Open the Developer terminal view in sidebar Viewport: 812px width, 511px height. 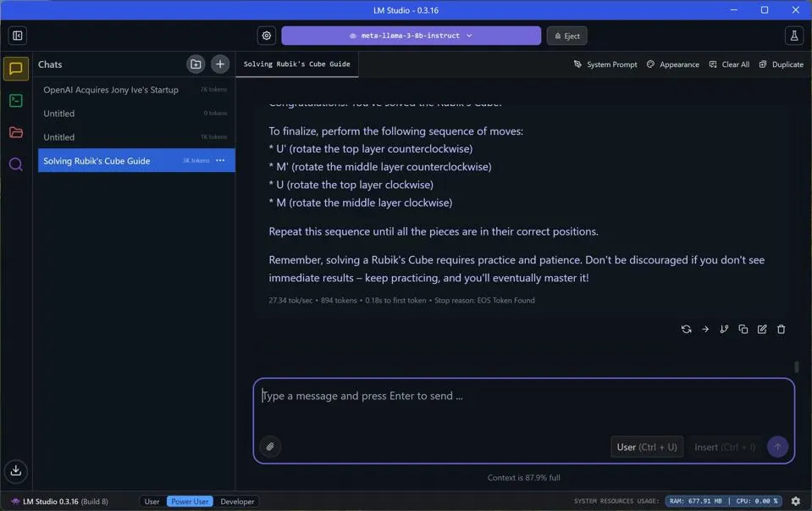16,101
